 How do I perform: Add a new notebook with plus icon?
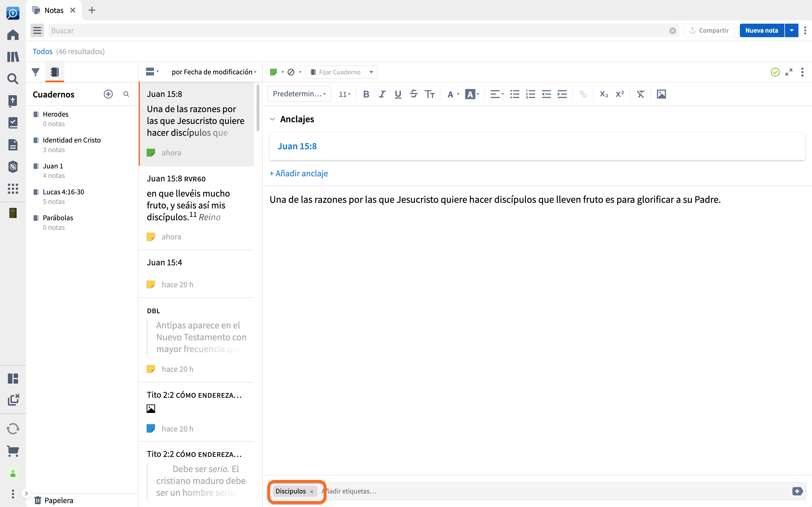click(108, 94)
